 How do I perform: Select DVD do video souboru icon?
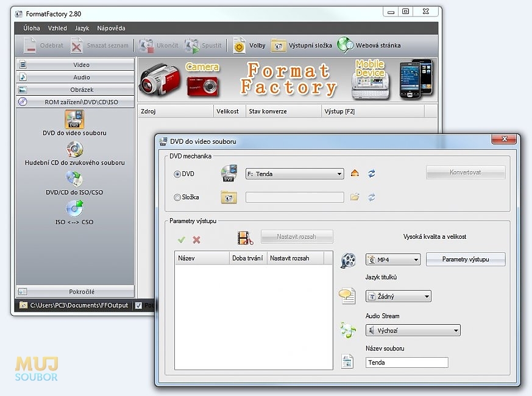click(x=74, y=119)
